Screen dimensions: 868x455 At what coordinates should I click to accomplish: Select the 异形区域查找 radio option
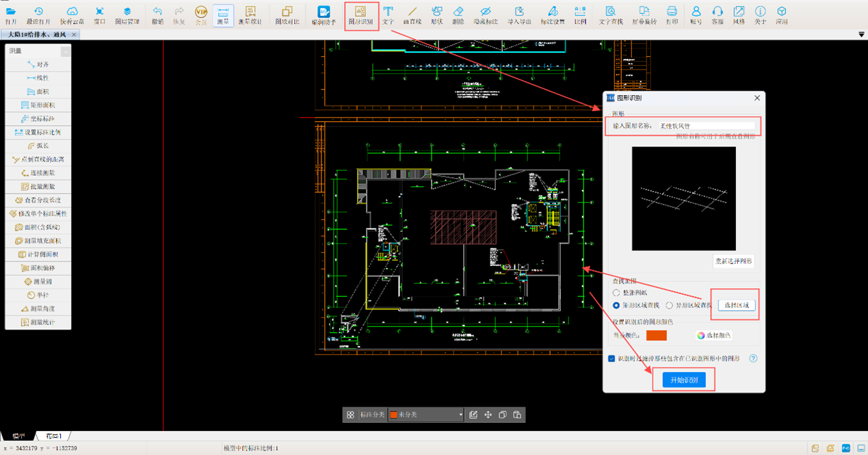coord(670,305)
